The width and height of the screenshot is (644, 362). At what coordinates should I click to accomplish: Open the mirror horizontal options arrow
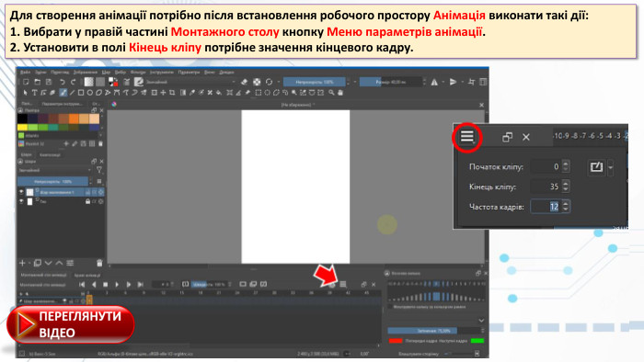[x=443, y=82]
